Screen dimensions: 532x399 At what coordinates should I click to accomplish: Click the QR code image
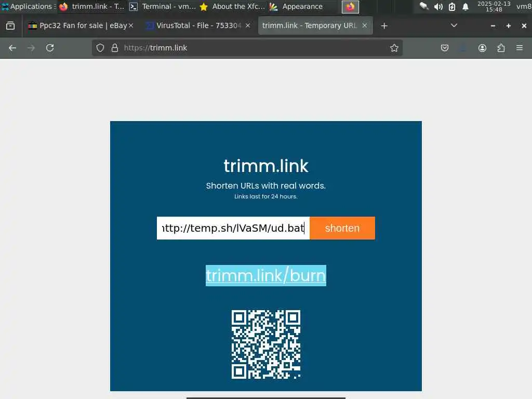pos(265,344)
